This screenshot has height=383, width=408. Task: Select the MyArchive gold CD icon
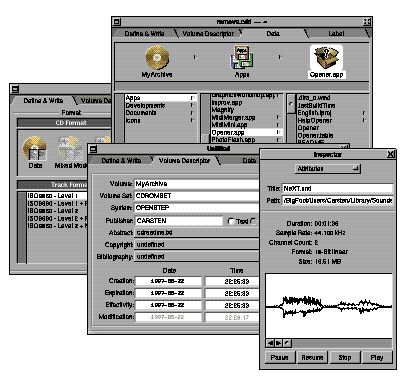coord(157,57)
